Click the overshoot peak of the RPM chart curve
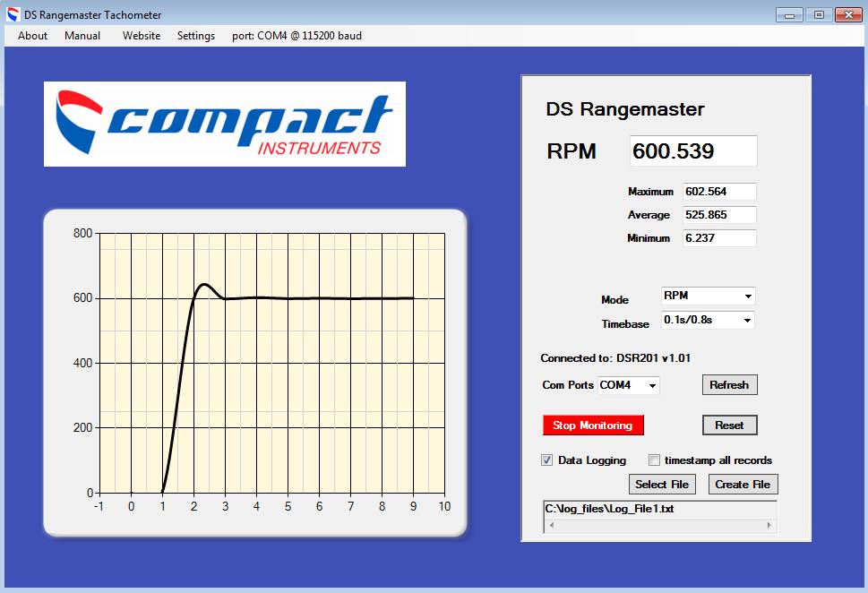 click(204, 285)
